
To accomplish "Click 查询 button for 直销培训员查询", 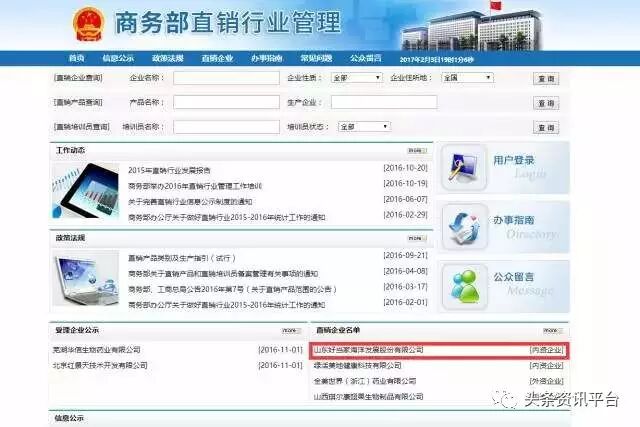I will pos(546,128).
